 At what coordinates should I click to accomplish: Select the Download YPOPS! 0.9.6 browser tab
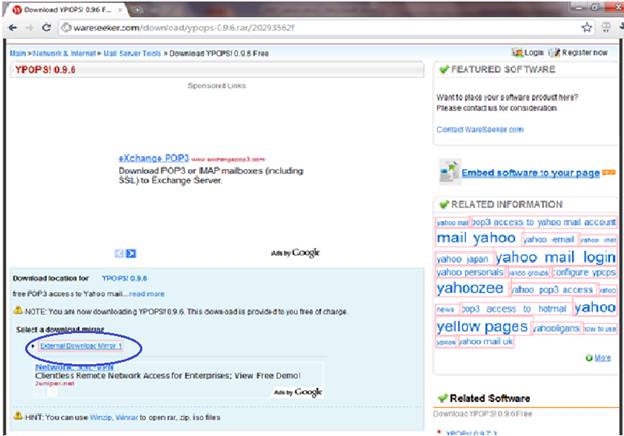(66, 10)
